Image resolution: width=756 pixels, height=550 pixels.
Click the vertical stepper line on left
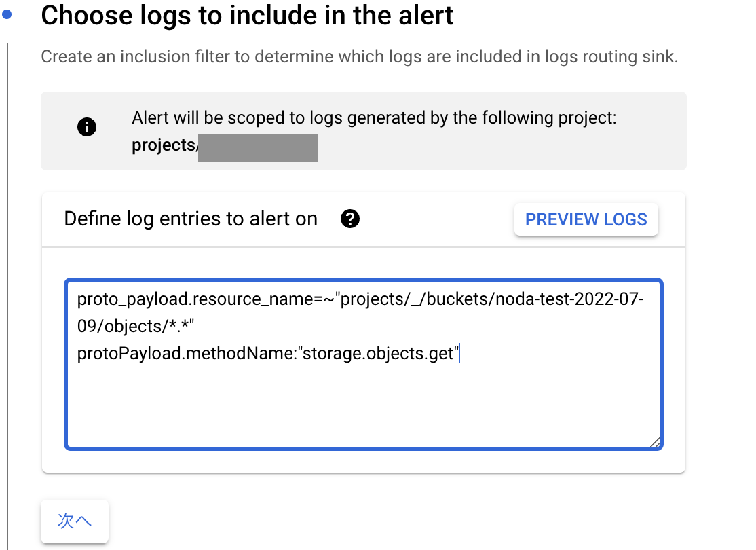pos(7,295)
